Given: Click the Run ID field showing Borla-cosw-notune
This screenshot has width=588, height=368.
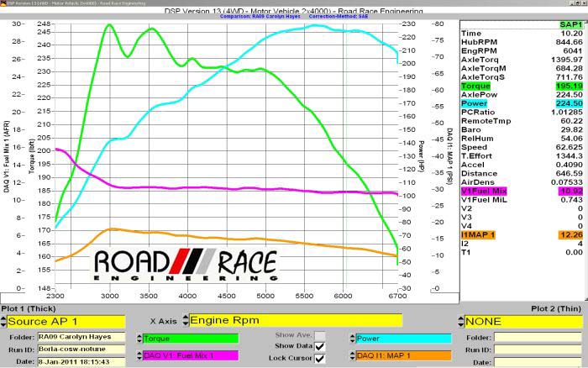Looking at the screenshot, I should pyautogui.click(x=81, y=349).
